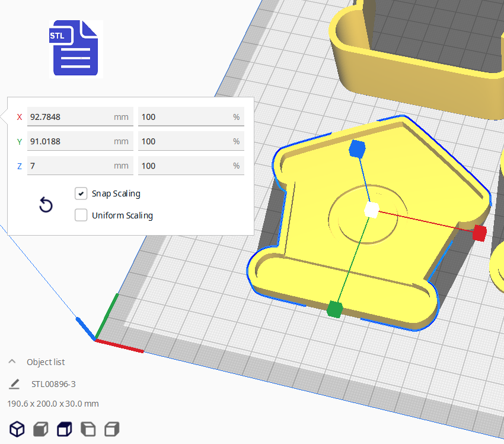Screen dimensions: 504x444
Task: Click the X scale percentage field
Action: click(184, 117)
